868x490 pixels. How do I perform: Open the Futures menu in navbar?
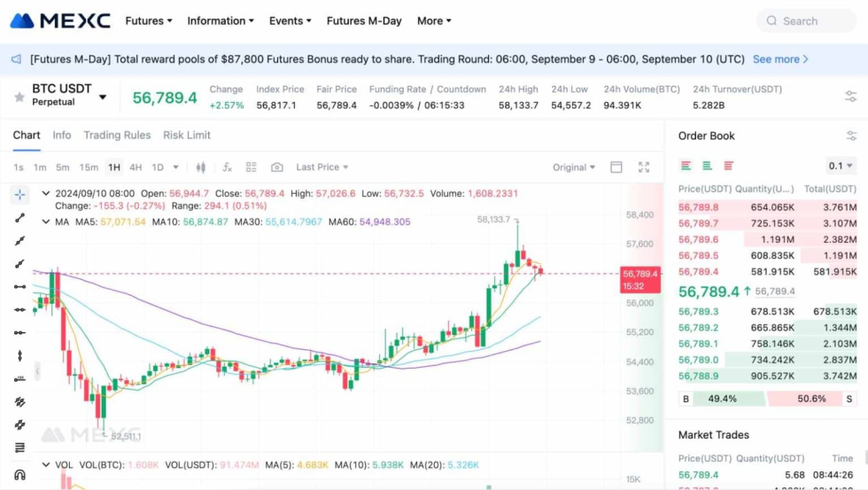pos(148,20)
